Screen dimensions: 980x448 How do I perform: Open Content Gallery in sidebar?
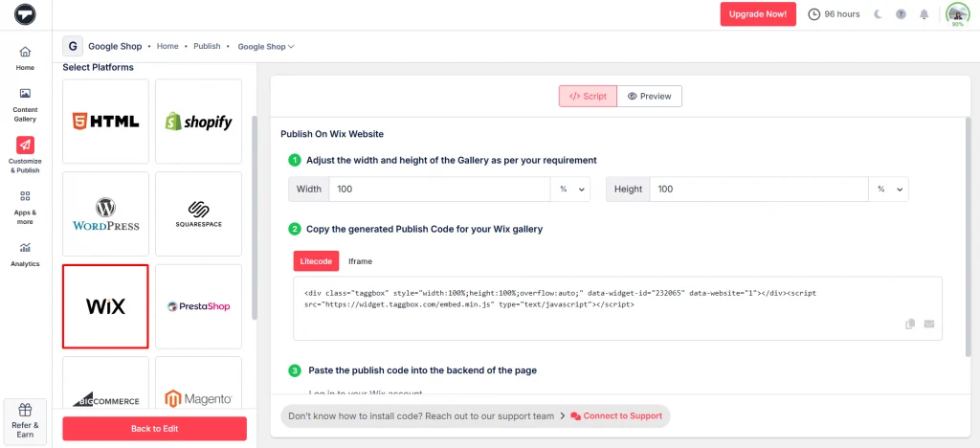click(x=25, y=104)
